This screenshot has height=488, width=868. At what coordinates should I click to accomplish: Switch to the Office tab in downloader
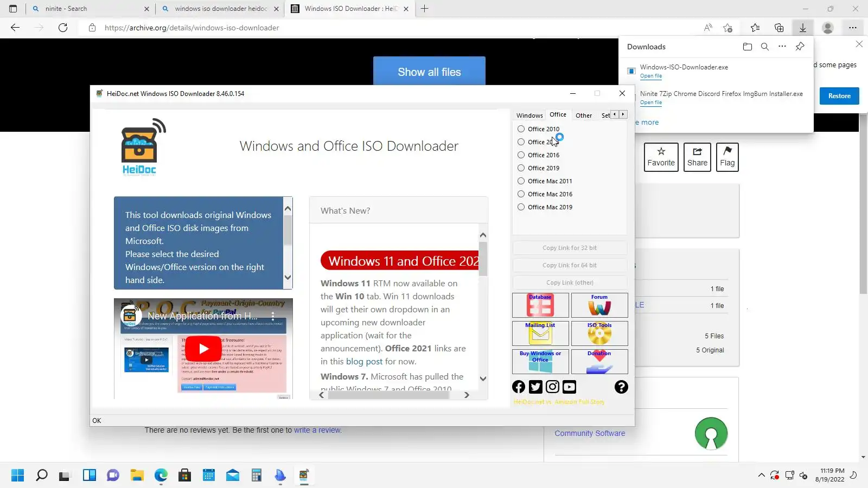pyautogui.click(x=558, y=115)
